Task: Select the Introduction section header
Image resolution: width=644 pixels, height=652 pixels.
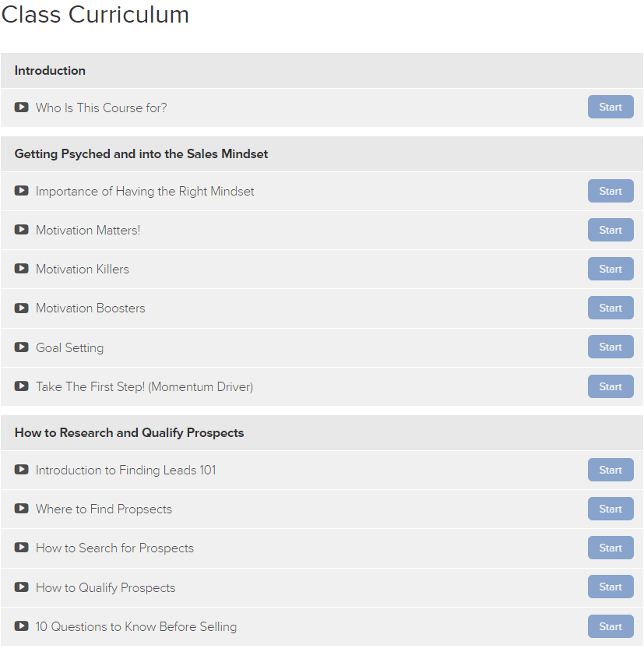Action: [322, 71]
